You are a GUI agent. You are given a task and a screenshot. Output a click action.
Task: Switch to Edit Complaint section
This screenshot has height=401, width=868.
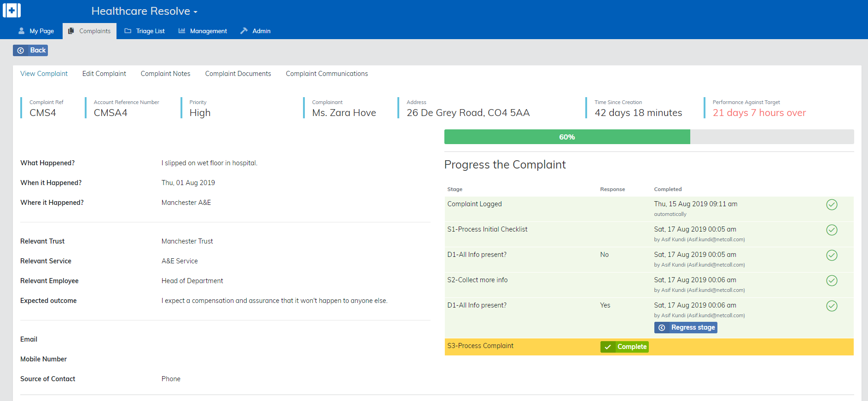click(104, 74)
